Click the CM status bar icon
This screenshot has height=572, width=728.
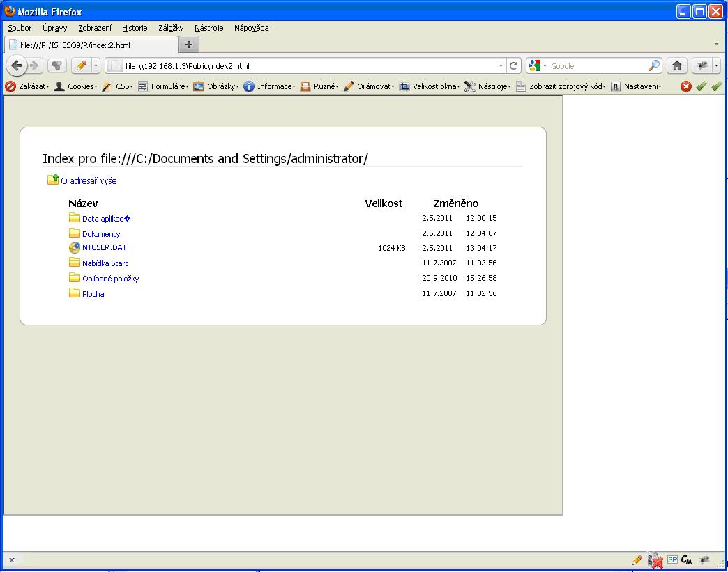pyautogui.click(x=687, y=560)
